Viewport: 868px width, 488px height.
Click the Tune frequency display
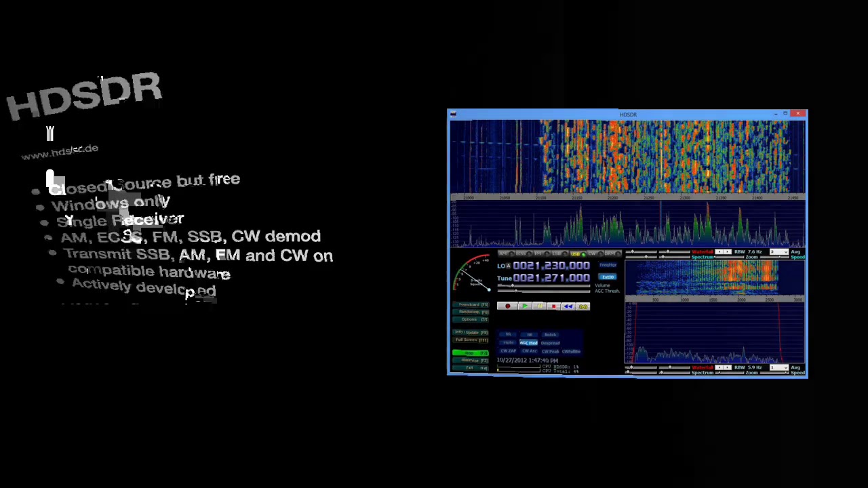tap(551, 278)
